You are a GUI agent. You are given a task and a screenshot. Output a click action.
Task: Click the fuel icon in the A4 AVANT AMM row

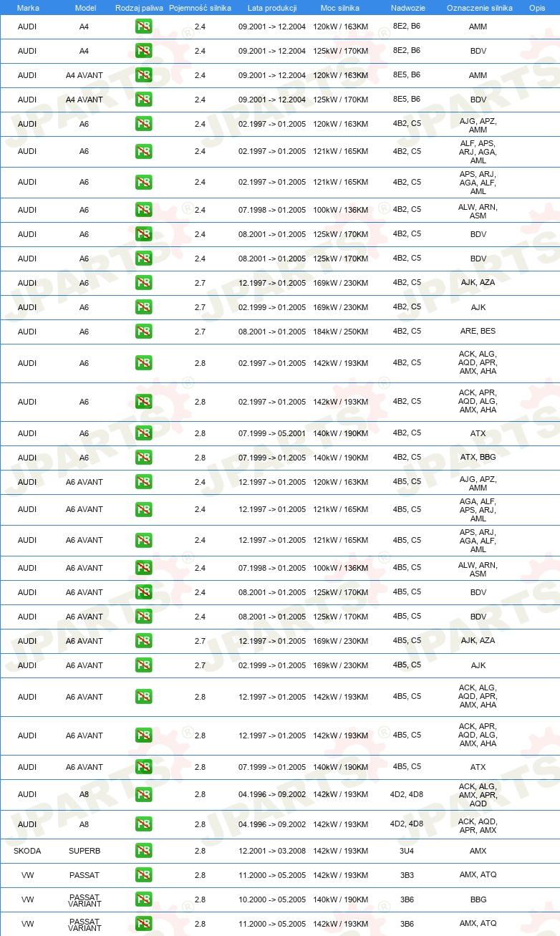[x=143, y=75]
